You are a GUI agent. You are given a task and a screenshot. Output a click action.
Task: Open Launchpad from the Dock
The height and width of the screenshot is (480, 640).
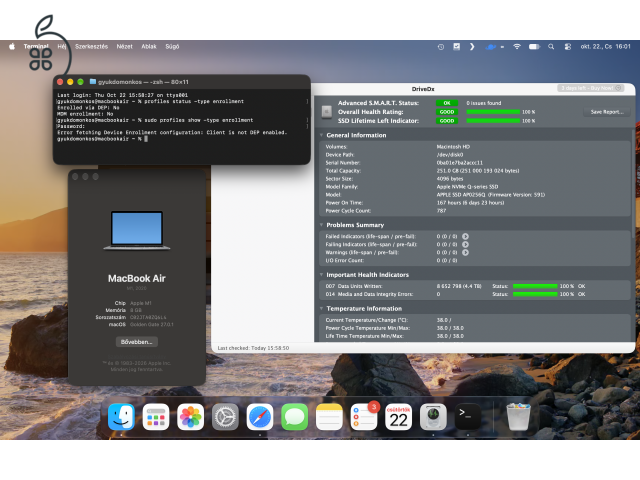pyautogui.click(x=156, y=417)
